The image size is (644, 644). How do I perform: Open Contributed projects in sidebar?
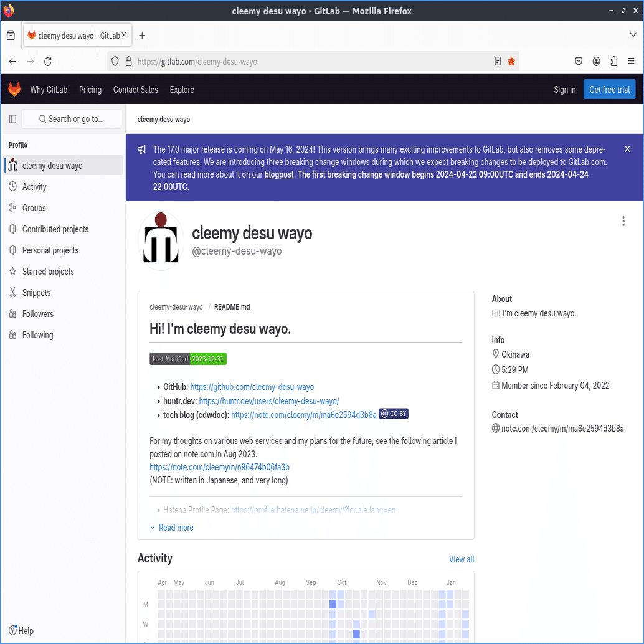click(x=64, y=229)
